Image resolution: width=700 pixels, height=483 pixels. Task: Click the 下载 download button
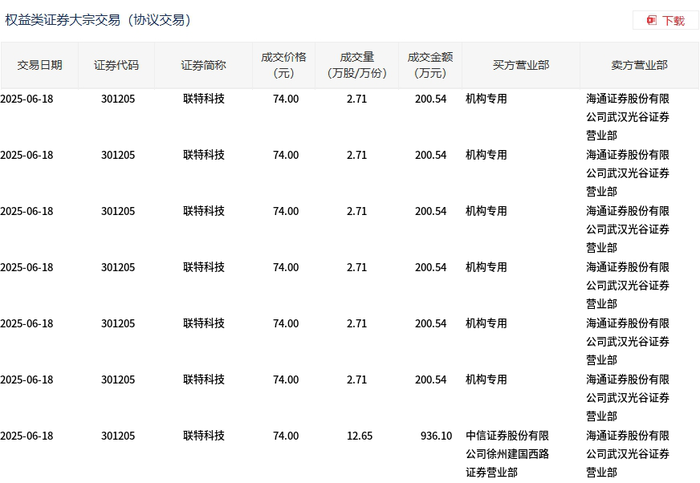tap(665, 21)
